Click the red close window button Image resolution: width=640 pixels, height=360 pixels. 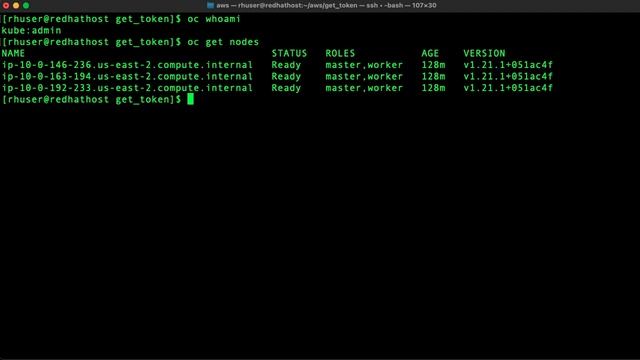click(6, 5)
